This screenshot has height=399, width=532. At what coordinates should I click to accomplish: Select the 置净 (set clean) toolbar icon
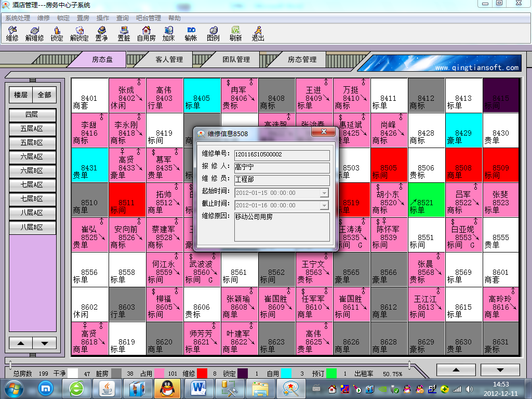[101, 34]
